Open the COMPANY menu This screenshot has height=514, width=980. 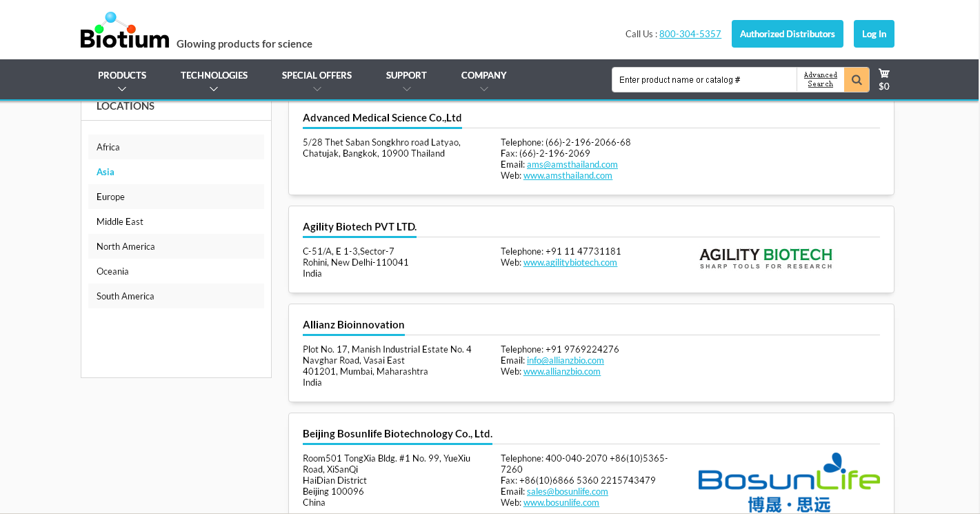coord(484,75)
